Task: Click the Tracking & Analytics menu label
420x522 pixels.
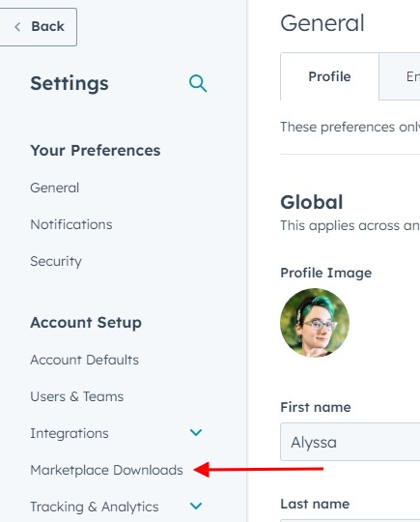Action: tap(95, 507)
